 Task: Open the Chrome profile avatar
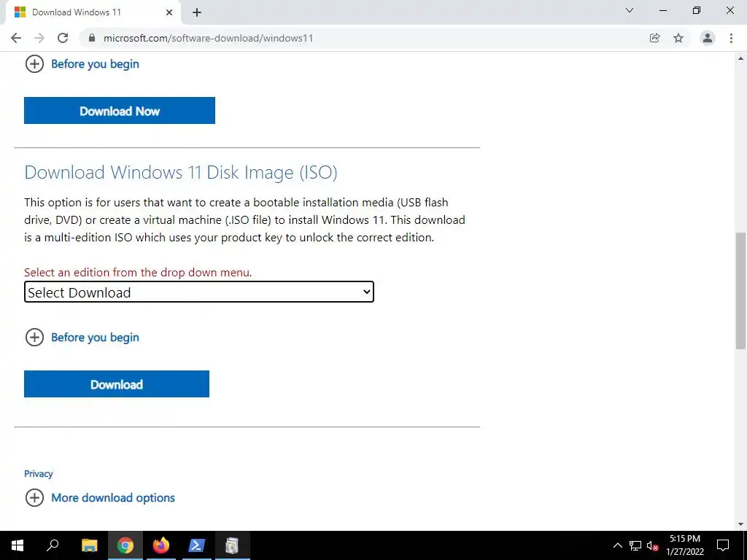[708, 38]
